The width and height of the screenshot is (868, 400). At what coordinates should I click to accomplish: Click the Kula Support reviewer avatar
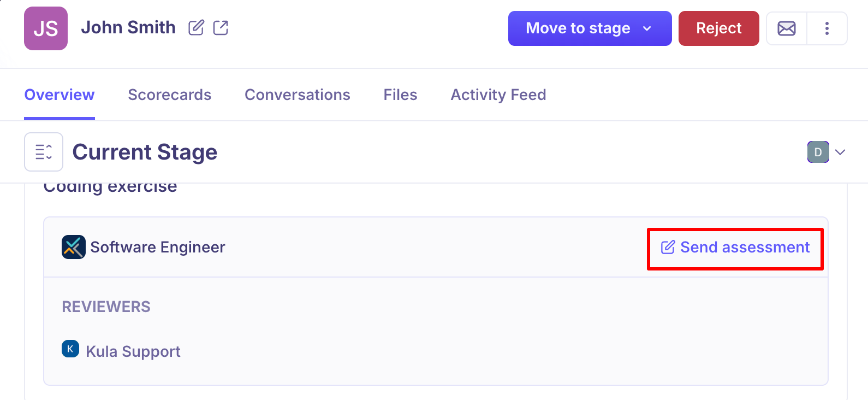pyautogui.click(x=70, y=349)
